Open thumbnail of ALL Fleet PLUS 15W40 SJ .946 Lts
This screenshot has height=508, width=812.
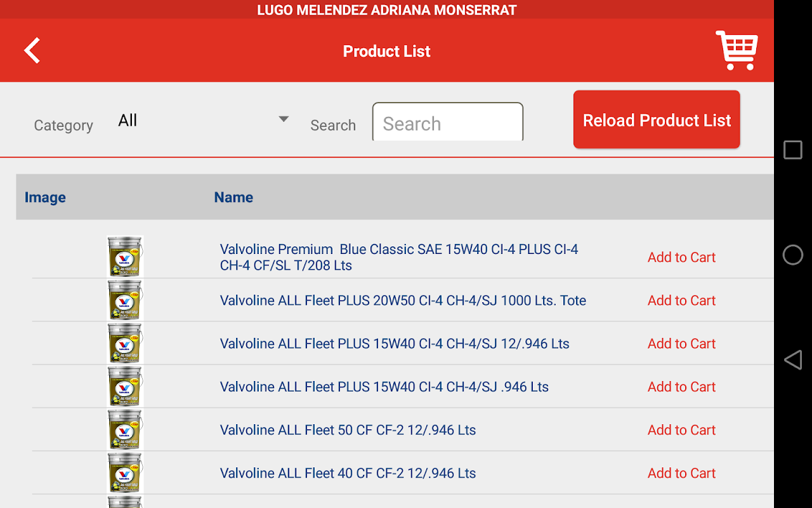(125, 387)
